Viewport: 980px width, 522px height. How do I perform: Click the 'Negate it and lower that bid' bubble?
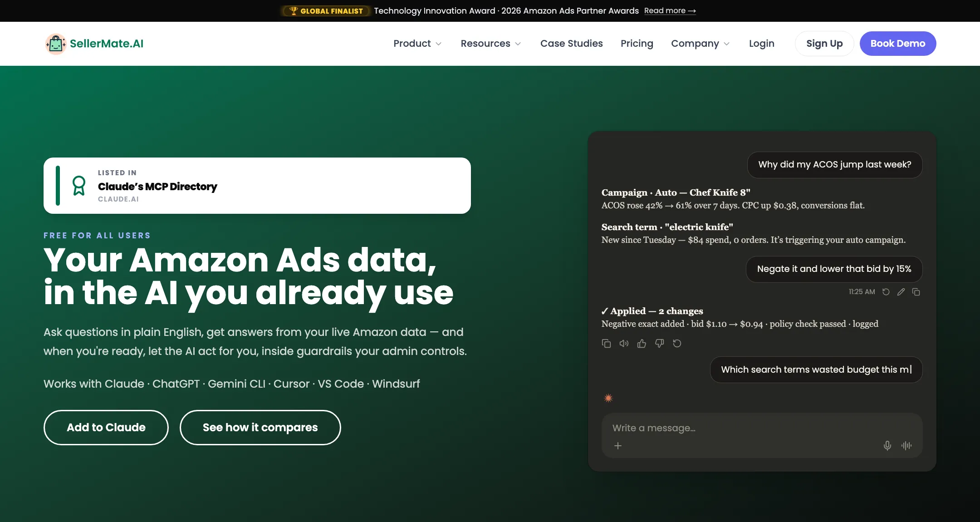834,269
